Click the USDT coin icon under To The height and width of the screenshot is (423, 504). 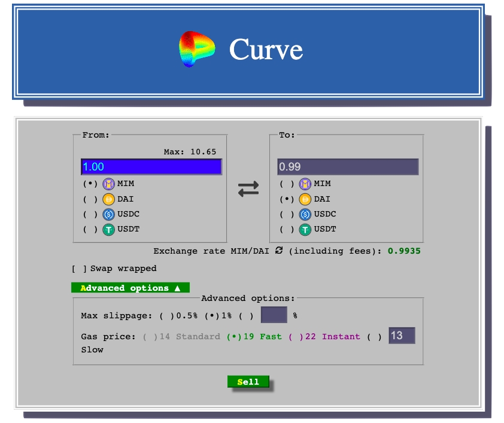(305, 229)
